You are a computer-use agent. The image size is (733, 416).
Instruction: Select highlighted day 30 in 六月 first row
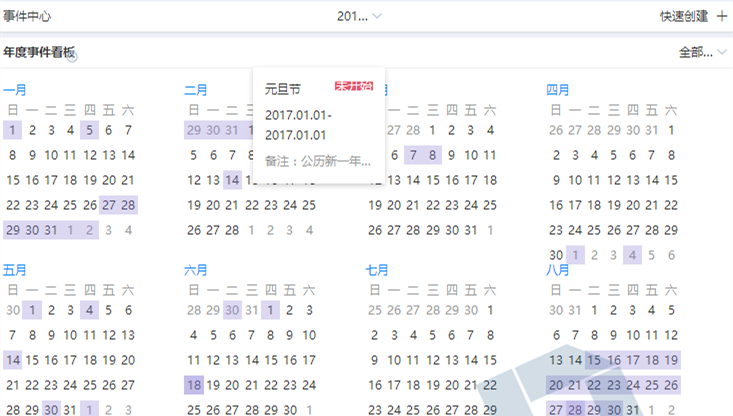[232, 310]
